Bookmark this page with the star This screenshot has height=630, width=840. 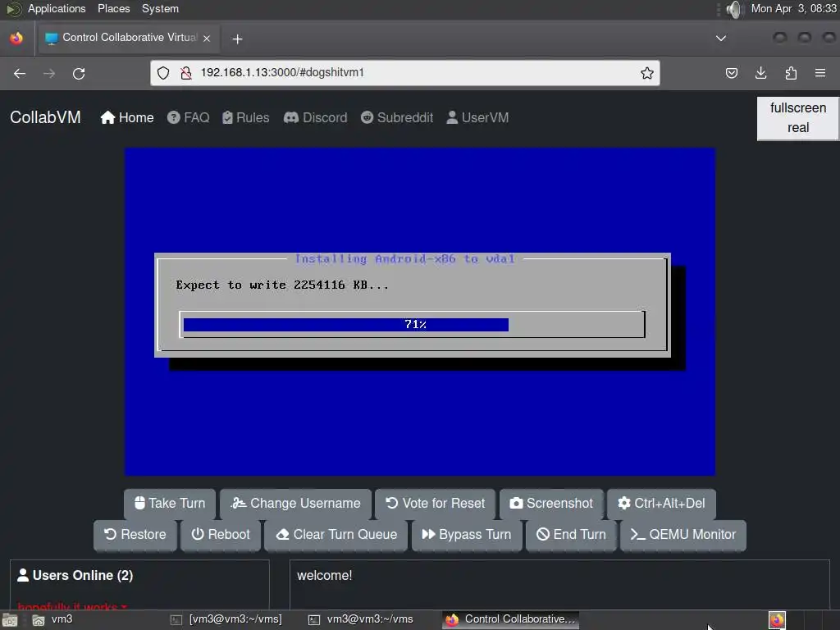click(646, 73)
